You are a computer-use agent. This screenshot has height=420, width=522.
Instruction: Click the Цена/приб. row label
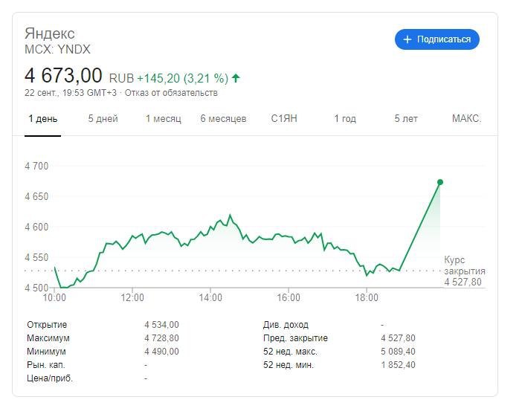[50, 378]
